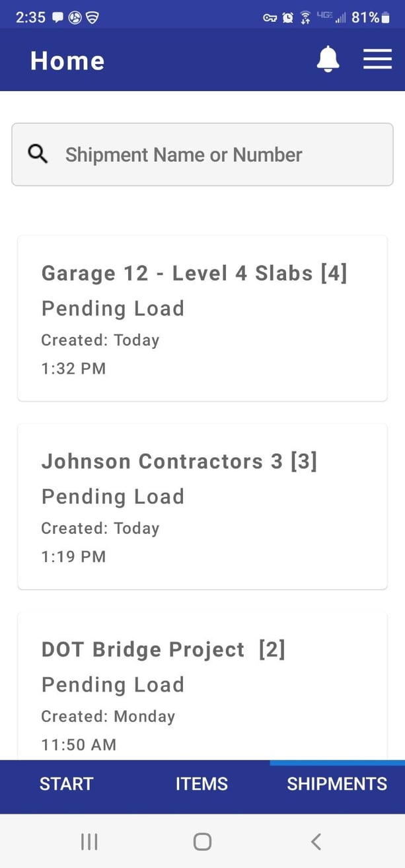Select the SHIPMENTS tab
This screenshot has height=868, width=405.
pos(336,783)
